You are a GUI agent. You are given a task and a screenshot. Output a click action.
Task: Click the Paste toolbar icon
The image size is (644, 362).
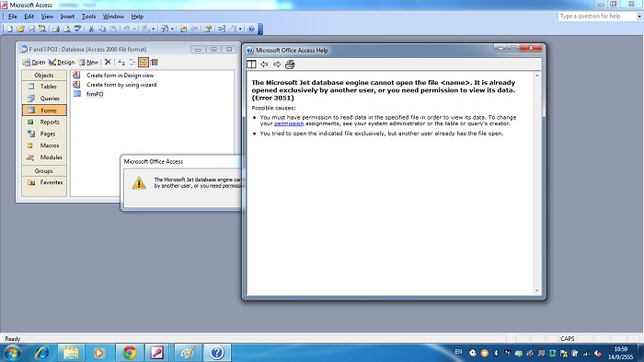[x=112, y=29]
